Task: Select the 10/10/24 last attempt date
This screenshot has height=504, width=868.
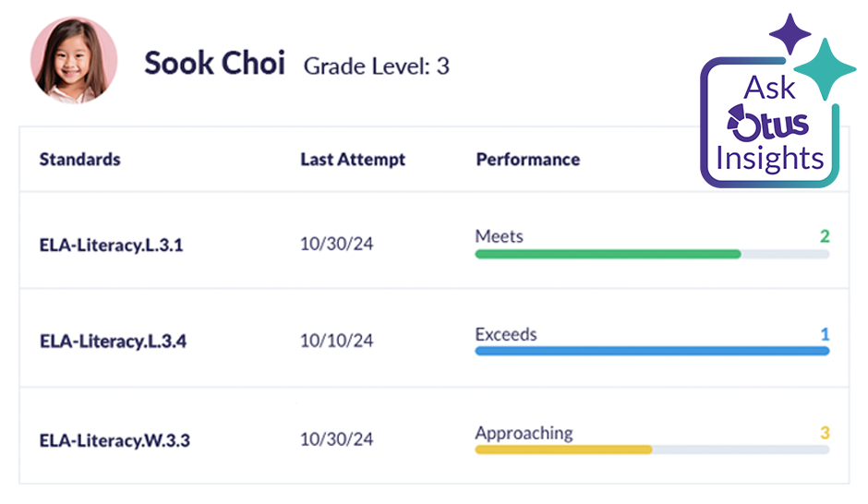Action: (x=337, y=341)
